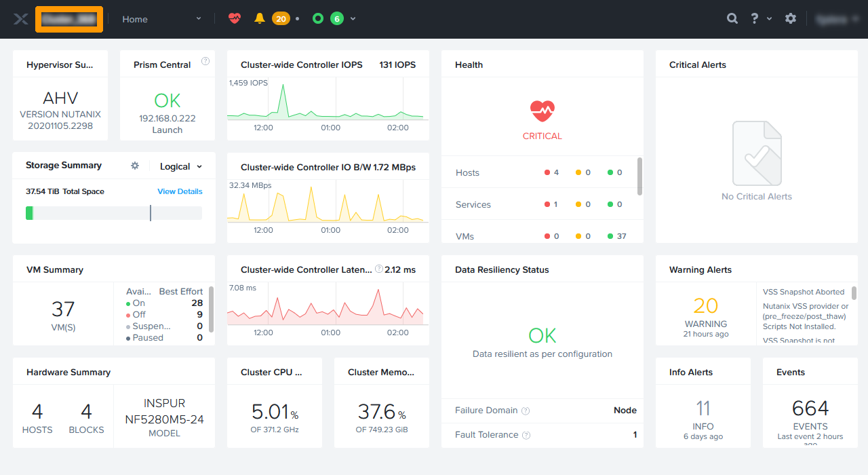The height and width of the screenshot is (475, 868).
Task: Click the green tasks circle icon
Action: (x=317, y=19)
